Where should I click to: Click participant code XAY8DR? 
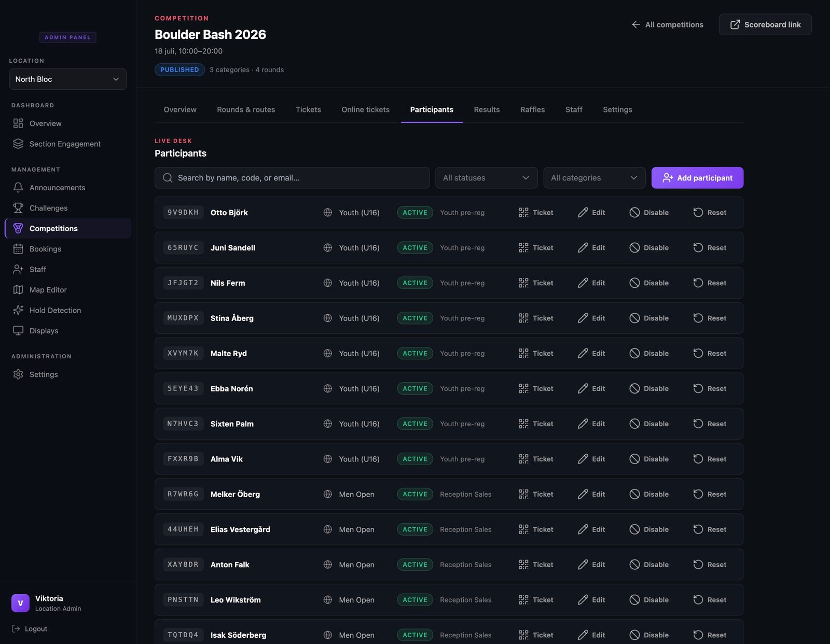click(x=183, y=565)
